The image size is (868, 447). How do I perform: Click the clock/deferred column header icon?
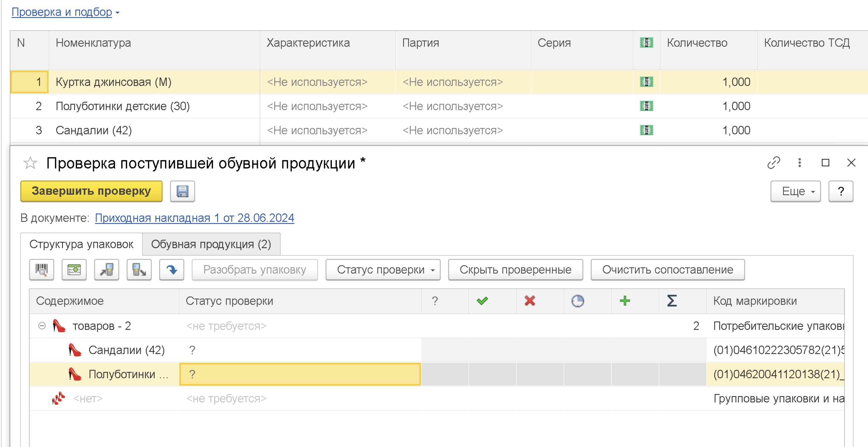577,301
